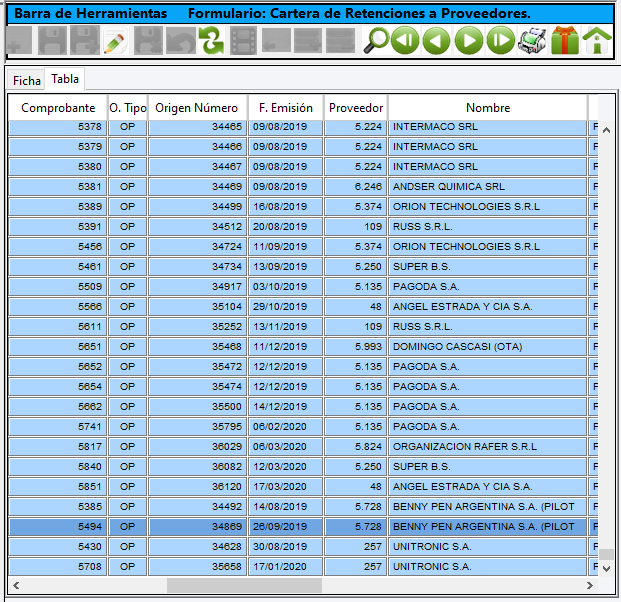This screenshot has width=621, height=602.
Task: Click origen número 35474 cell
Action: pyautogui.click(x=198, y=387)
